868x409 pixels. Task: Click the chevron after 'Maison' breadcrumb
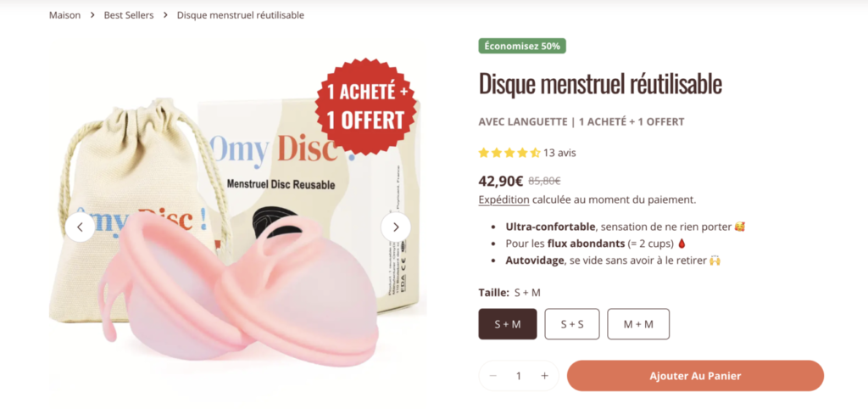(x=92, y=15)
